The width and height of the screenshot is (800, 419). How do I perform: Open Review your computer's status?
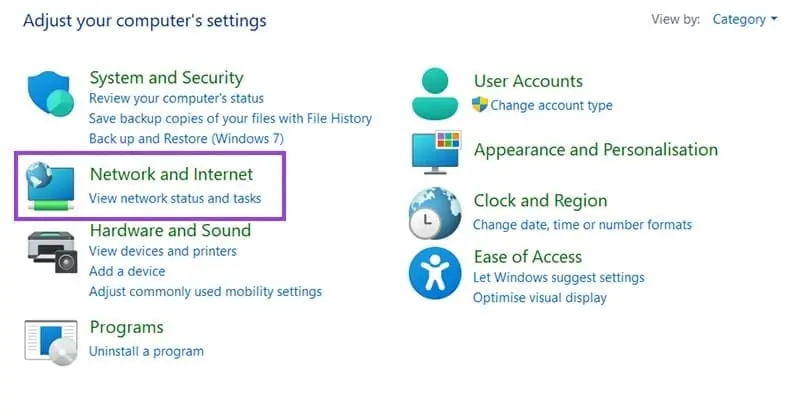click(x=176, y=98)
